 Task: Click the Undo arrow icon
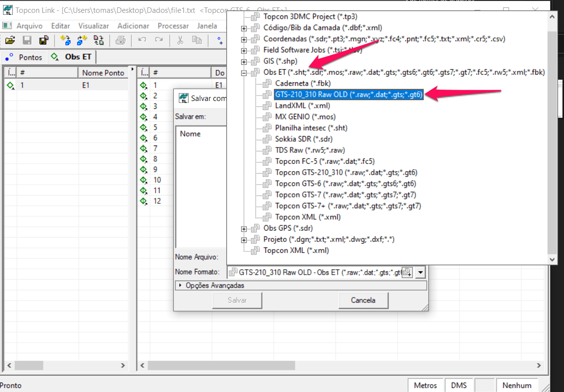(x=142, y=40)
